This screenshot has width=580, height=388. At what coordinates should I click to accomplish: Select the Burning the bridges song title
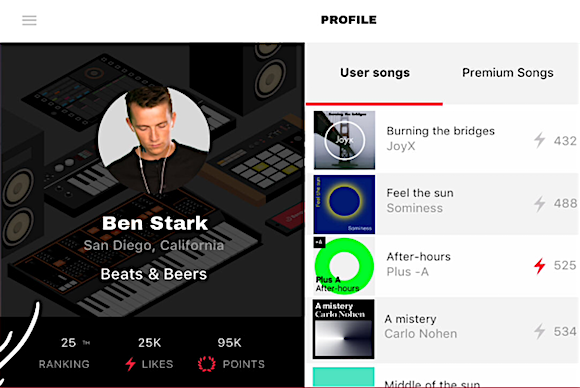440,131
